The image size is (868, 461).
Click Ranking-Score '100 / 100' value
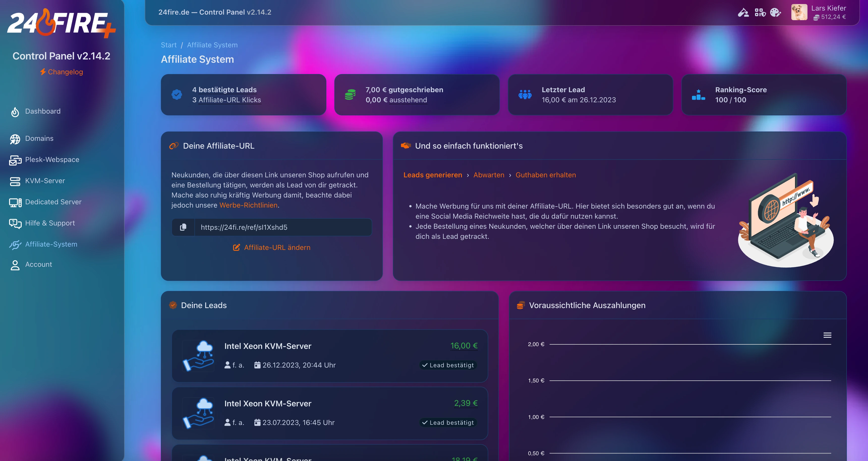click(731, 100)
